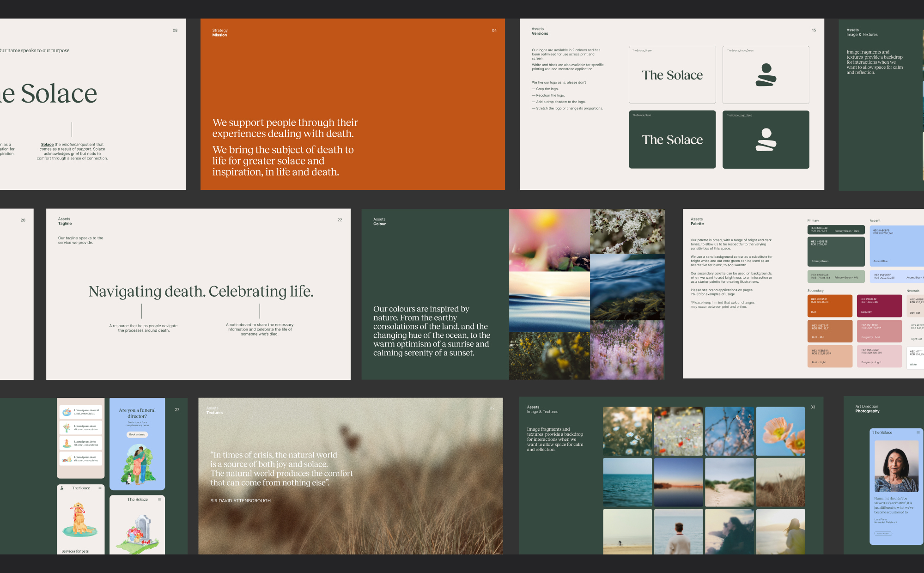
Task: Click page number 15 on Versions slide
Action: (x=814, y=30)
